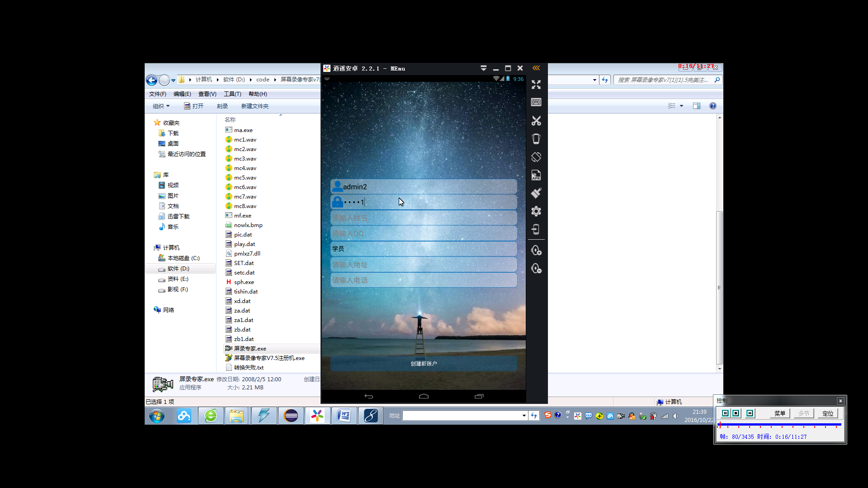Select 软件 (D:) drive in navigation tree
Screen dimensions: 868x488
[178, 269]
